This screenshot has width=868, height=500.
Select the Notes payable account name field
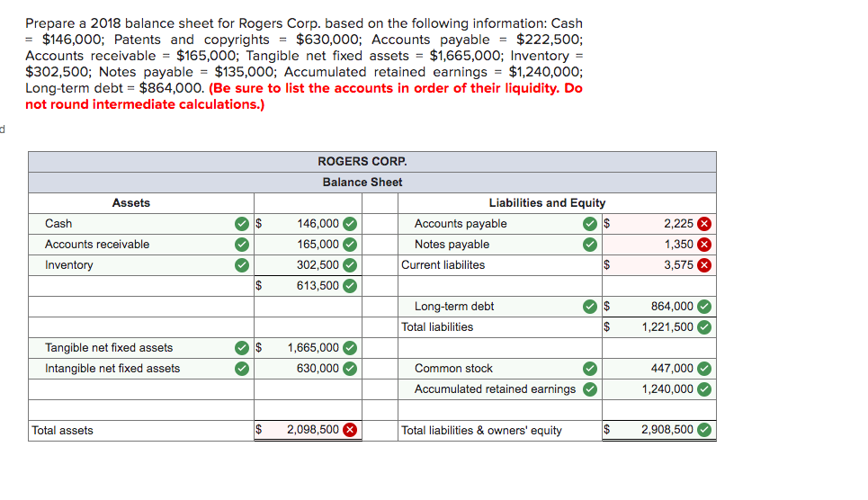[x=500, y=245]
